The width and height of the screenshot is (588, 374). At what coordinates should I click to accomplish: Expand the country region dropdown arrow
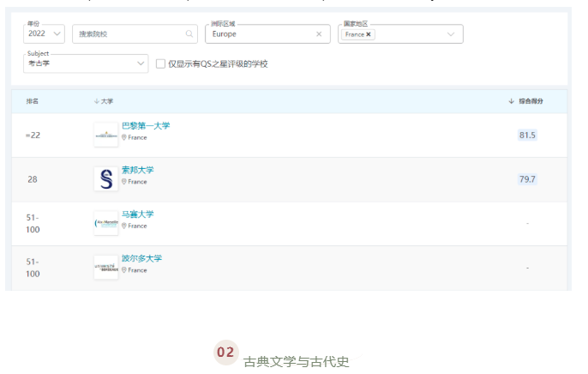click(x=451, y=34)
